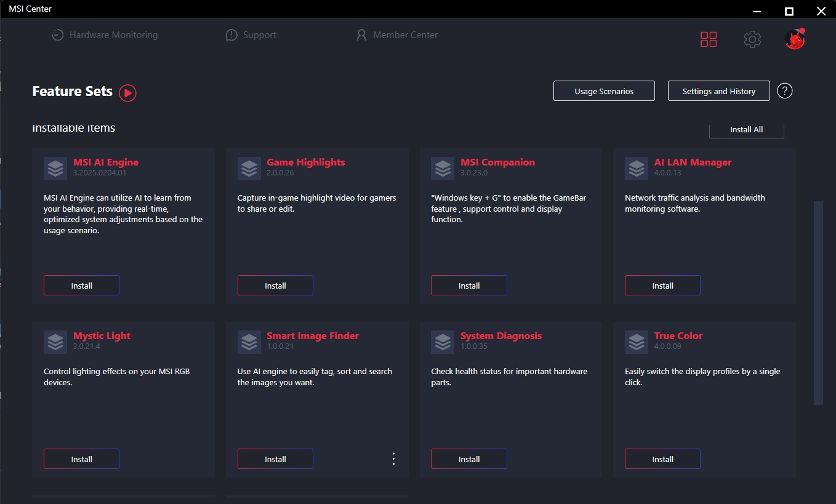Open the question mark help icon
This screenshot has width=836, height=504.
(785, 91)
